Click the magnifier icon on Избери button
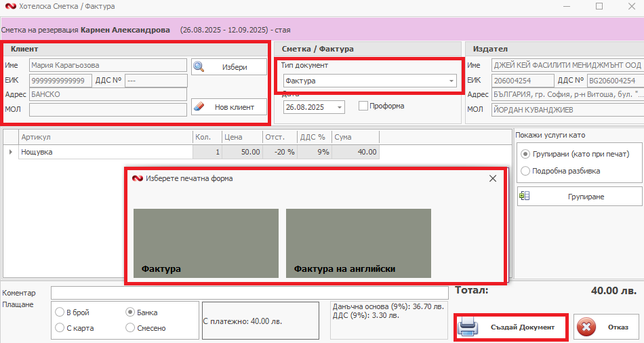This screenshot has height=343, width=644. pos(199,66)
